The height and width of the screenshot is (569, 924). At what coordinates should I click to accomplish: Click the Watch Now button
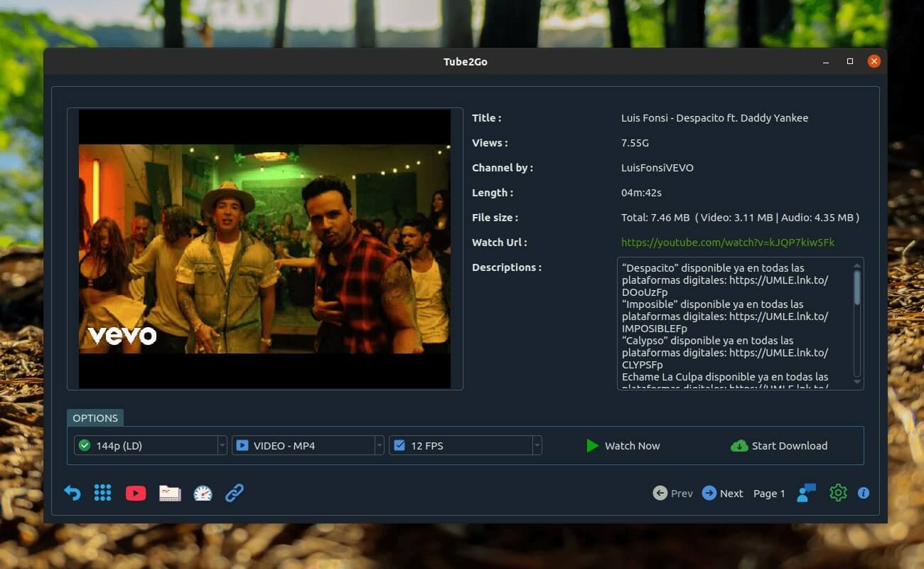(623, 446)
